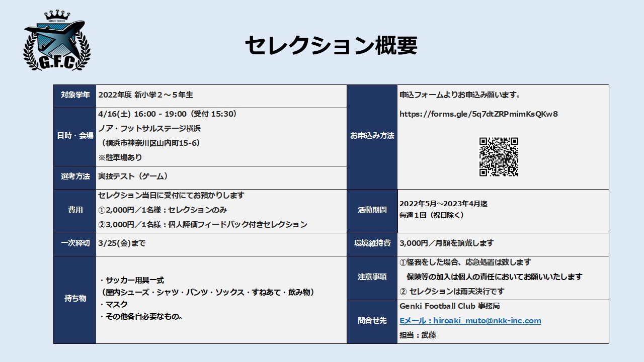Click the 環境維持費 header cell
644x362 pixels.
[x=372, y=243]
